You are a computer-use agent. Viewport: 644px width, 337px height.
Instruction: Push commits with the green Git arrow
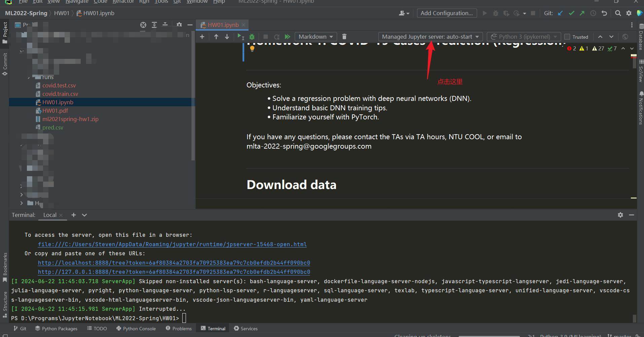coord(582,13)
